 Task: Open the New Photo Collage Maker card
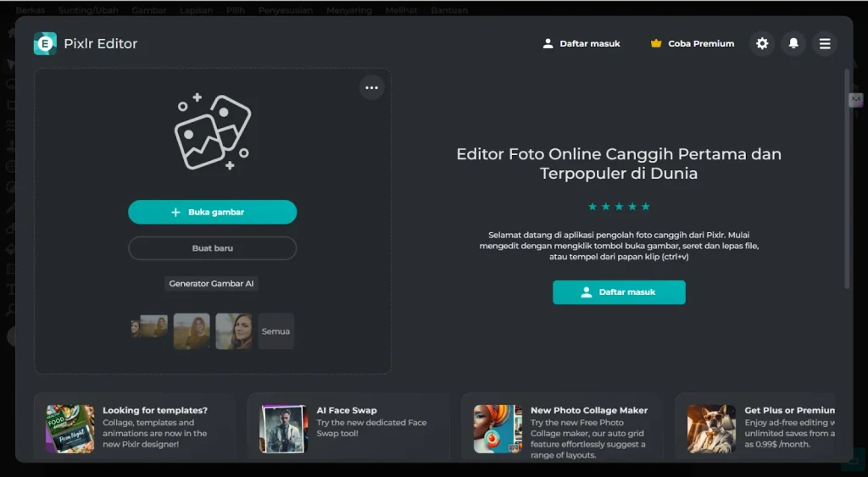pyautogui.click(x=562, y=427)
